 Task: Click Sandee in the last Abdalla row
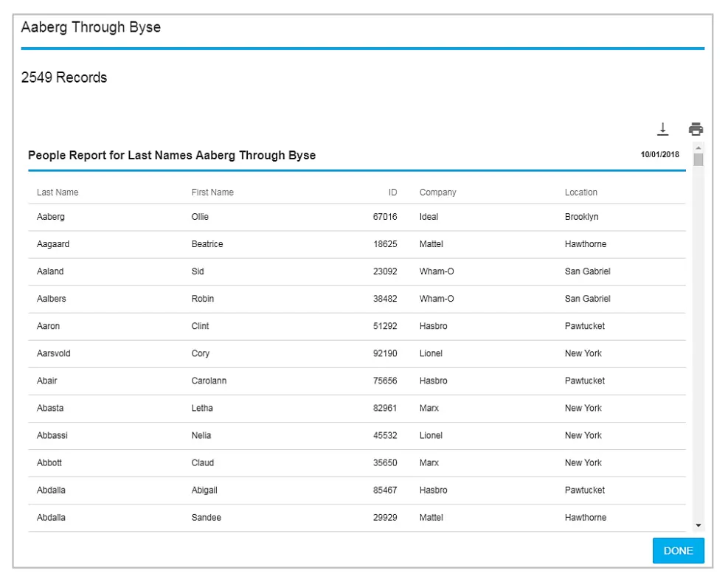(x=206, y=518)
